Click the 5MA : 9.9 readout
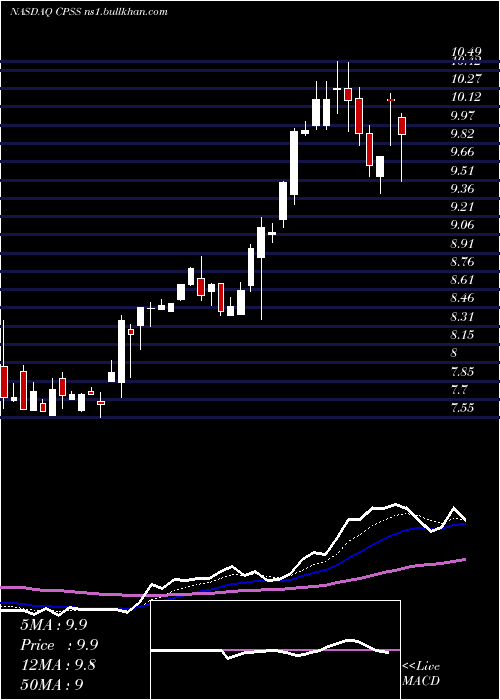This screenshot has width=500, height=700. [x=54, y=625]
